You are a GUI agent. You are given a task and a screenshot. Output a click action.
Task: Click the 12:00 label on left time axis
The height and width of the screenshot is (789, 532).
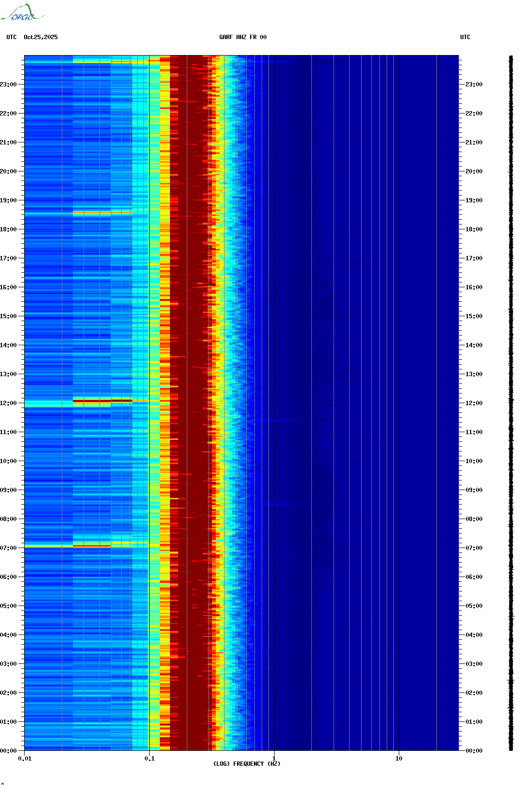(8, 403)
